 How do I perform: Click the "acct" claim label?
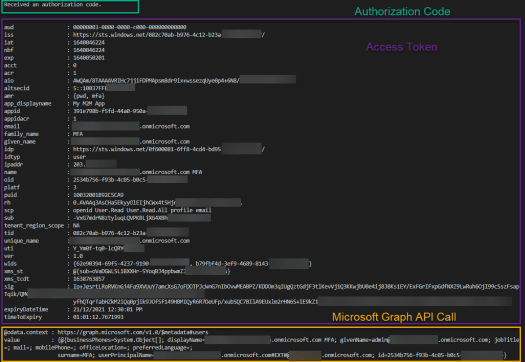click(x=10, y=65)
